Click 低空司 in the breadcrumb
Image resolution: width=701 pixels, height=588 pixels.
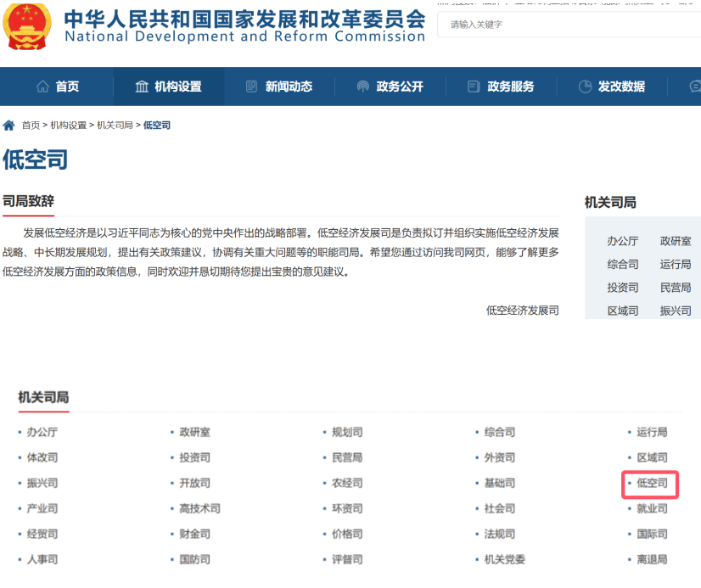click(156, 125)
